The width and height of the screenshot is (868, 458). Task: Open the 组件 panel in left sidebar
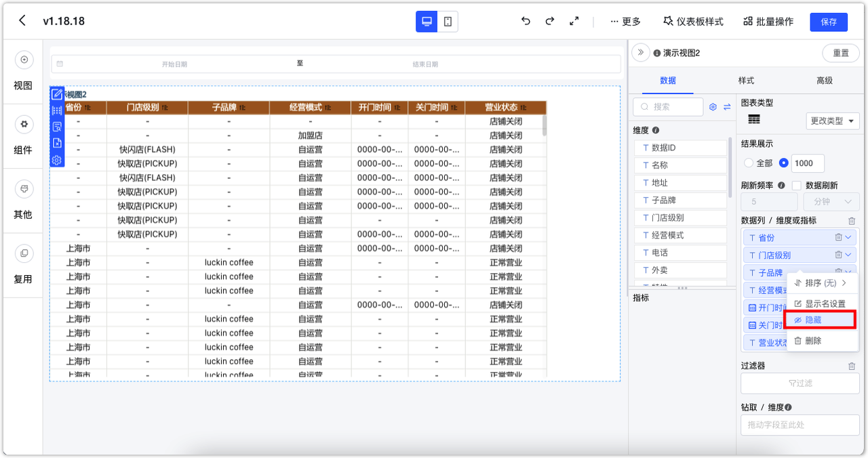point(23,136)
